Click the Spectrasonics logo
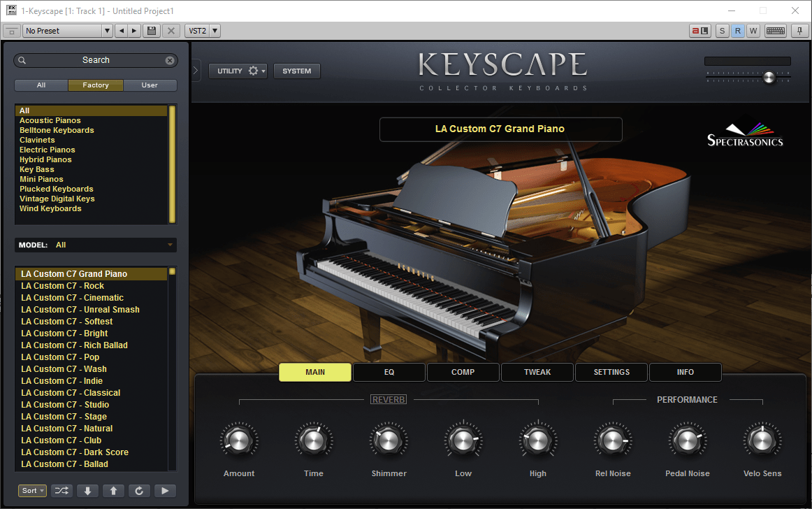The image size is (812, 509). click(x=745, y=135)
